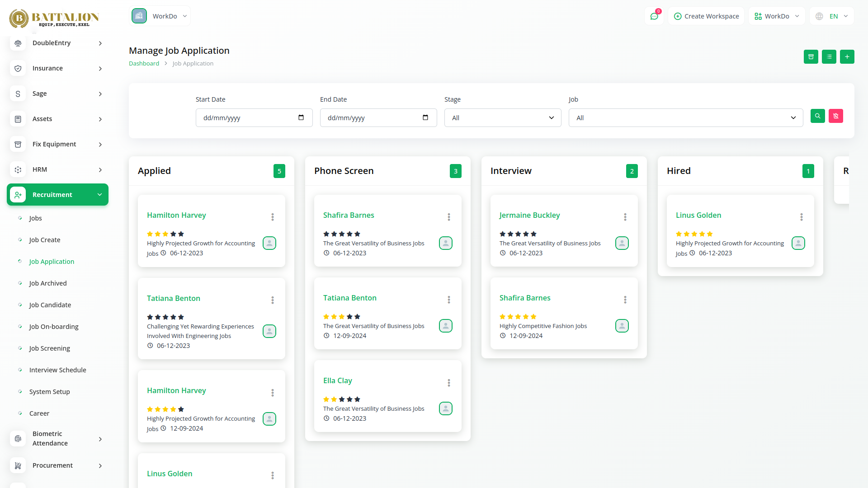
Task: Click the green search filter button
Action: [x=817, y=116]
